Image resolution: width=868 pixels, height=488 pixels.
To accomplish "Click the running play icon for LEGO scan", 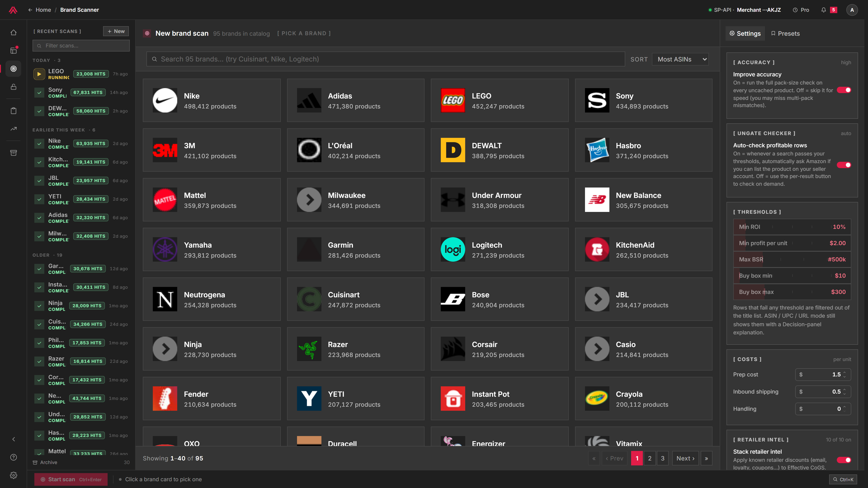I will click(39, 74).
